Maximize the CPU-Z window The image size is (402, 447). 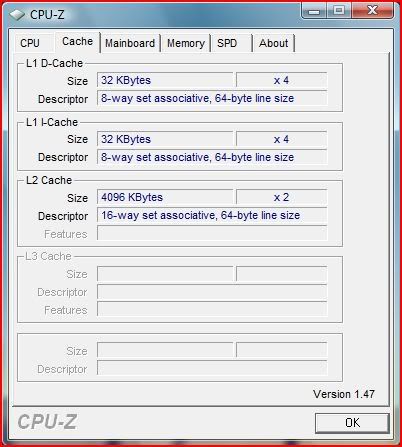(x=339, y=11)
